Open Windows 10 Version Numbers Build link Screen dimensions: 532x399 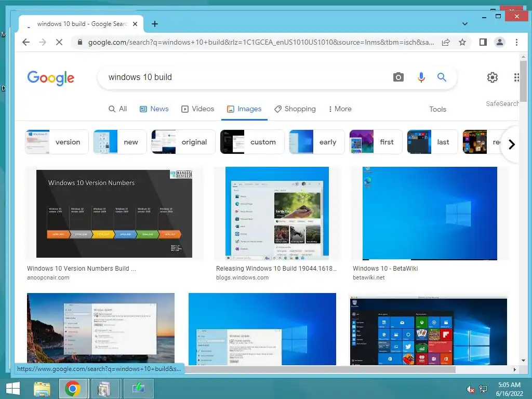[82, 269]
